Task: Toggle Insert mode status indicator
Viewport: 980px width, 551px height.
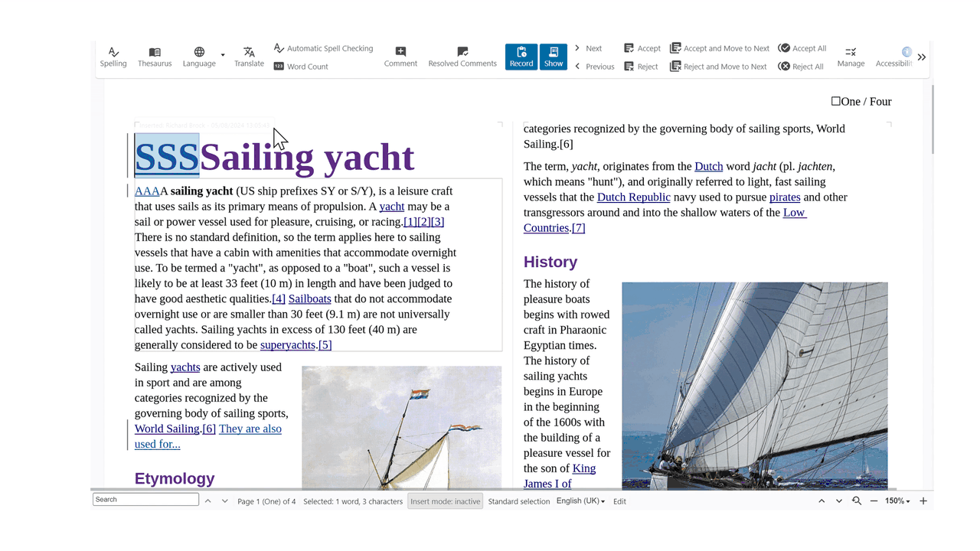Action: 445,501
